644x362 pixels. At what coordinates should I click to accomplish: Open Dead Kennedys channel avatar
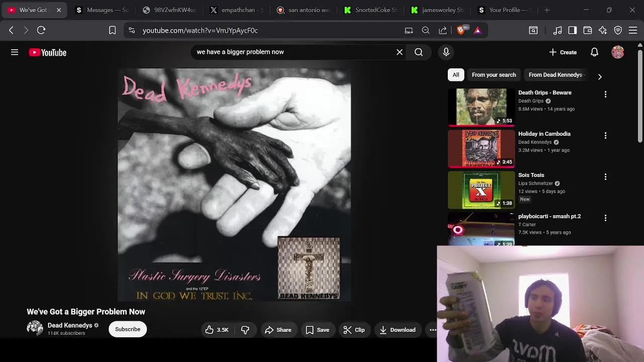(x=35, y=329)
